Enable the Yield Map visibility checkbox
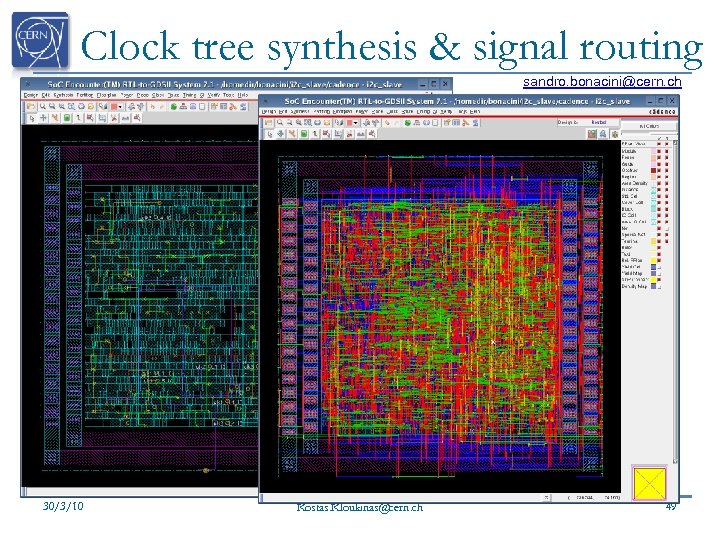This screenshot has width=720, height=540. [659, 274]
